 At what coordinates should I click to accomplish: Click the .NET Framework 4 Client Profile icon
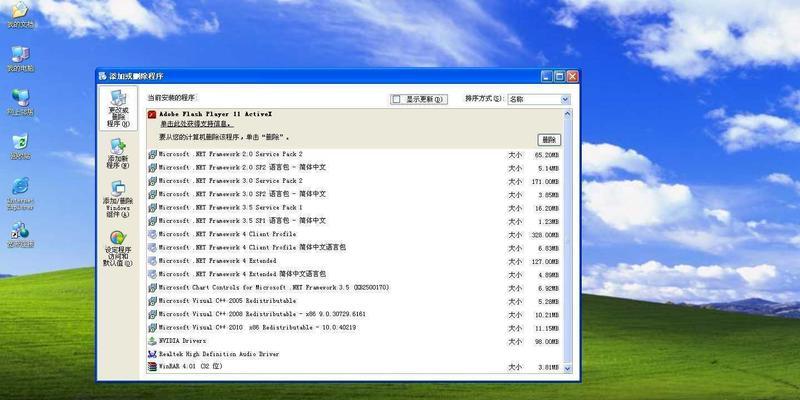pos(152,234)
